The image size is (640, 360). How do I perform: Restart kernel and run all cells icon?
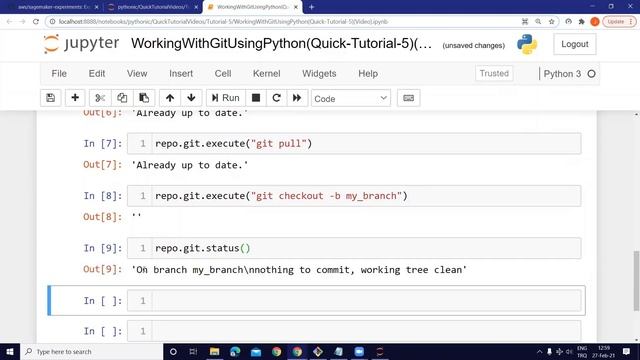(297, 98)
